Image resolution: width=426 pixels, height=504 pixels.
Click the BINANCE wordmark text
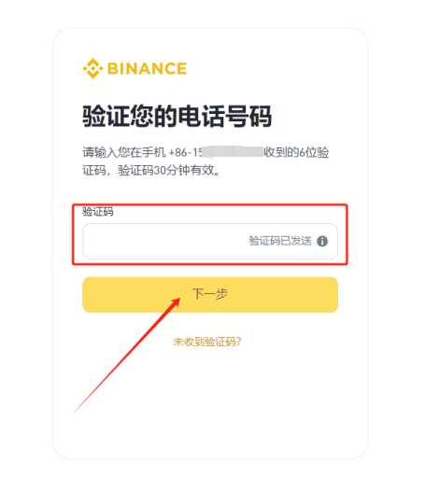[147, 68]
